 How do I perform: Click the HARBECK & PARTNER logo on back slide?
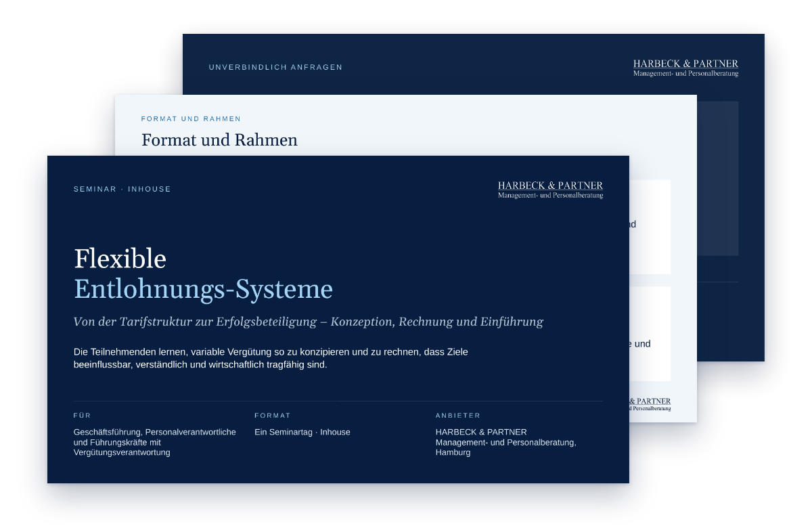pyautogui.click(x=685, y=68)
